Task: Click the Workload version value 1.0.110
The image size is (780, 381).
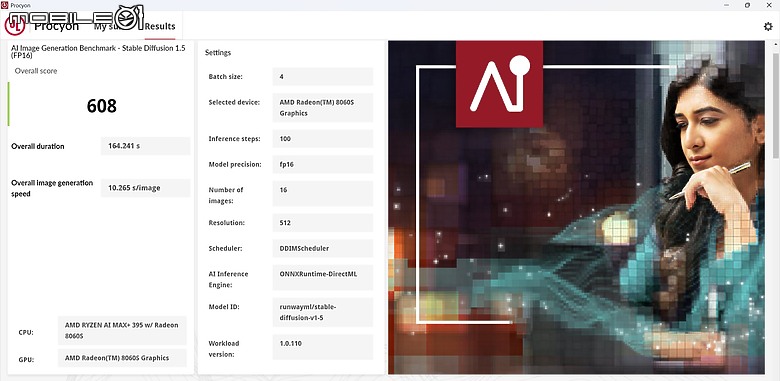Action: click(323, 347)
